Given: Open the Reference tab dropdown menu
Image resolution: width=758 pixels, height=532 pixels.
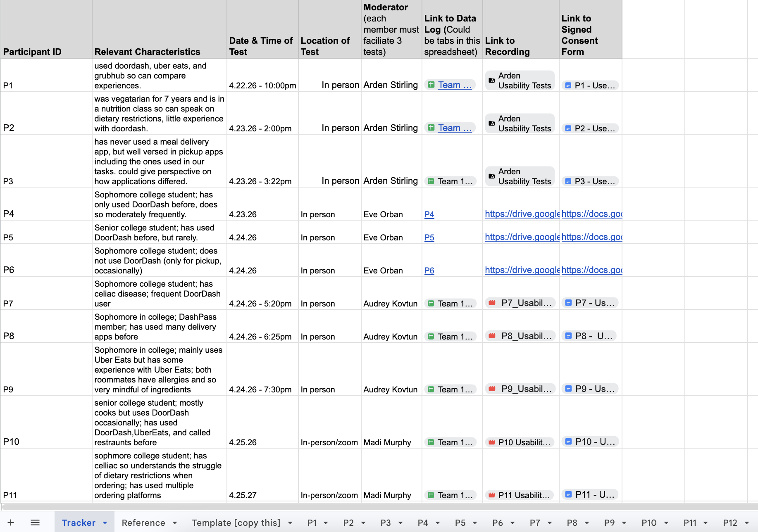Looking at the screenshot, I should [x=174, y=523].
